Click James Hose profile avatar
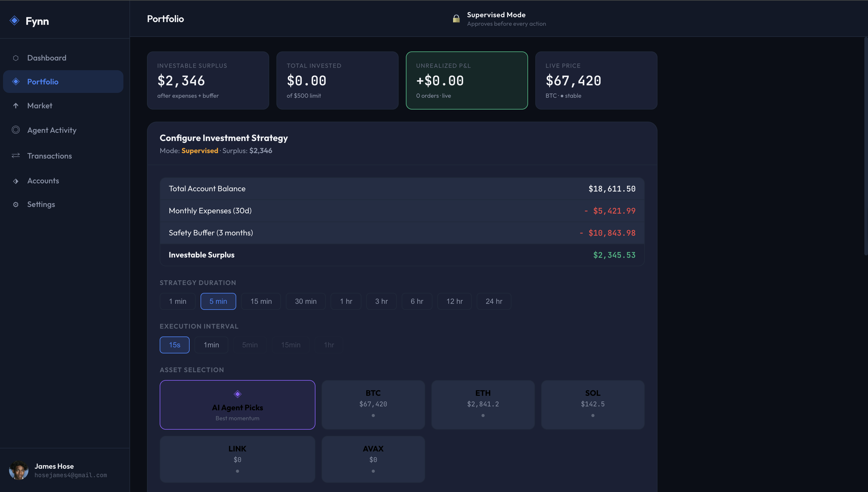The width and height of the screenshot is (868, 492). [x=18, y=470]
